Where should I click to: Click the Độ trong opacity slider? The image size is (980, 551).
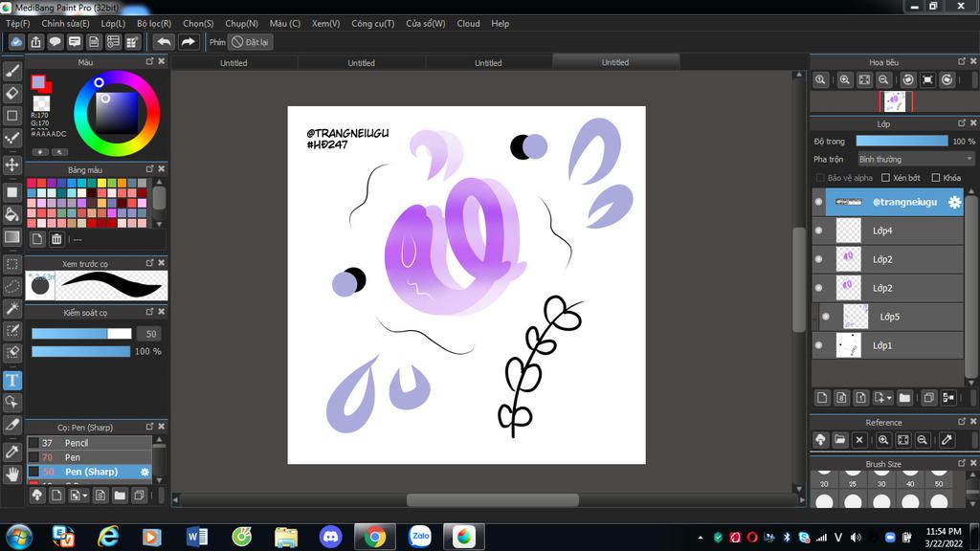click(902, 142)
